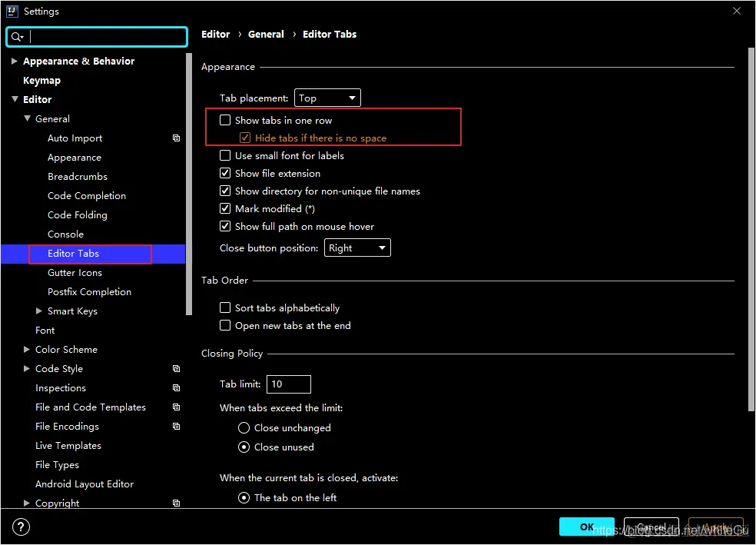756x545 pixels.
Task: Click the OK button
Action: [x=587, y=527]
